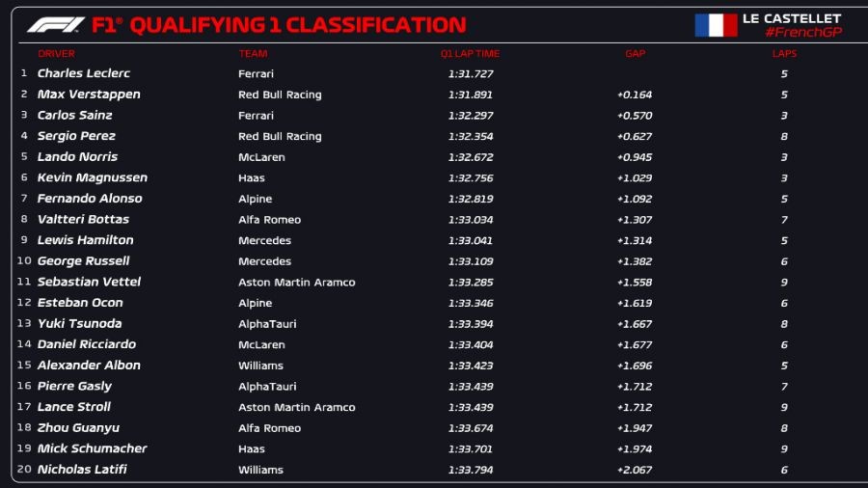Select the GAP column header
Image resolution: width=868 pixels, height=488 pixels.
(635, 54)
